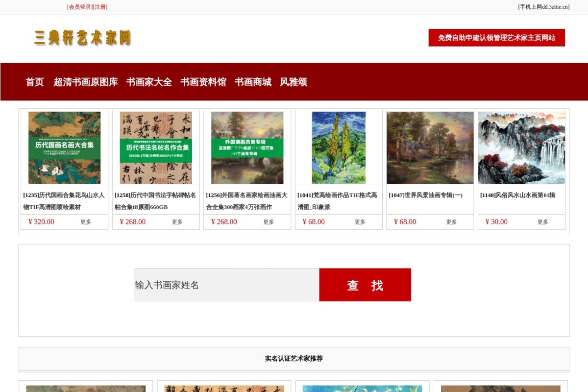Open the [1047] 世界风景油画专辑 product title
This screenshot has width=588, height=392.
(x=425, y=195)
